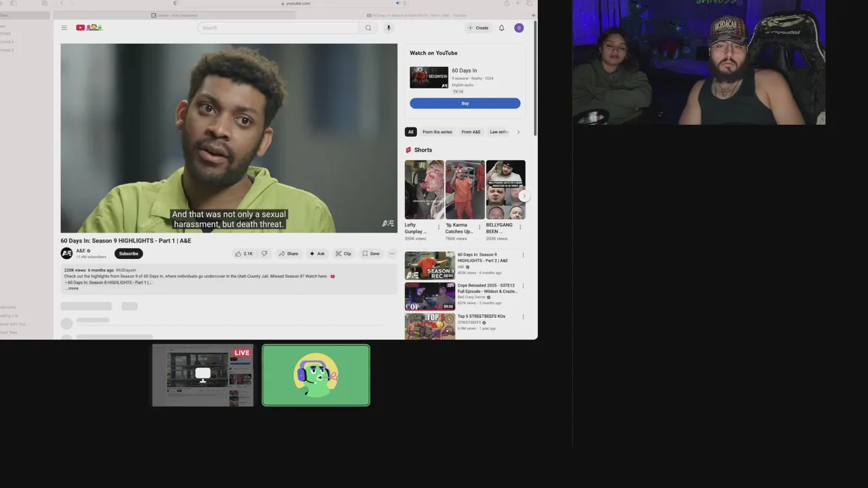Select the LIVE screen share tile

(x=203, y=375)
